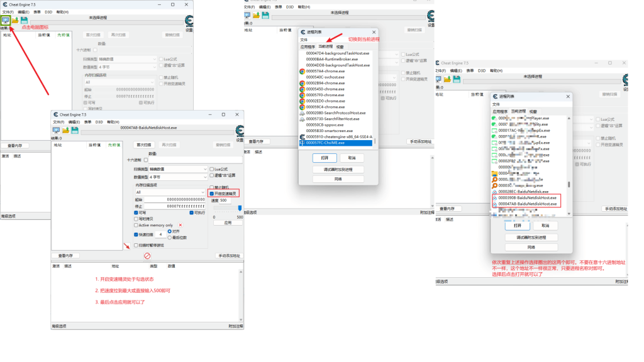644x362 pixels.
Task: Enable the Active memory only checkbox
Action: point(136,225)
